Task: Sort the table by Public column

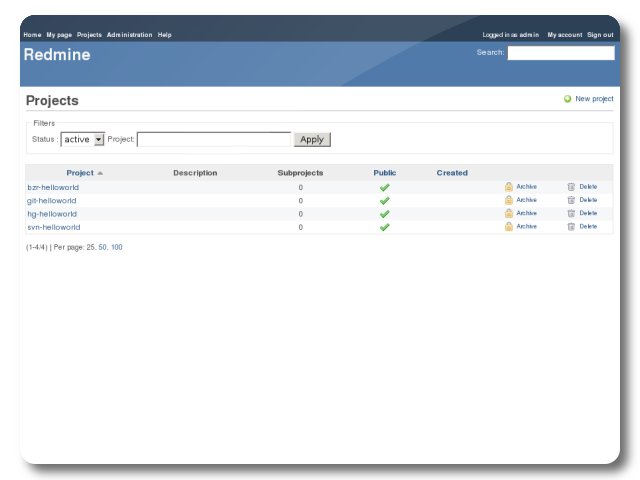Action: (x=385, y=173)
